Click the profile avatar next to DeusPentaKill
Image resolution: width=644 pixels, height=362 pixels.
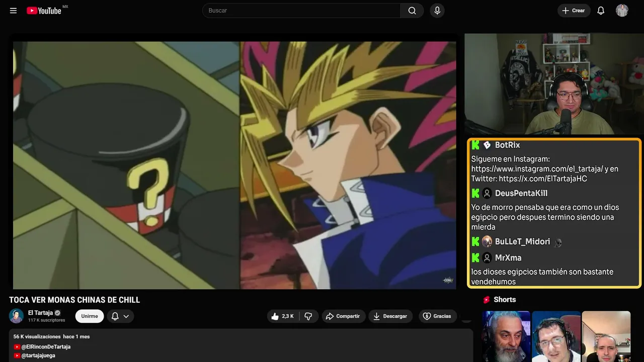coord(487,194)
